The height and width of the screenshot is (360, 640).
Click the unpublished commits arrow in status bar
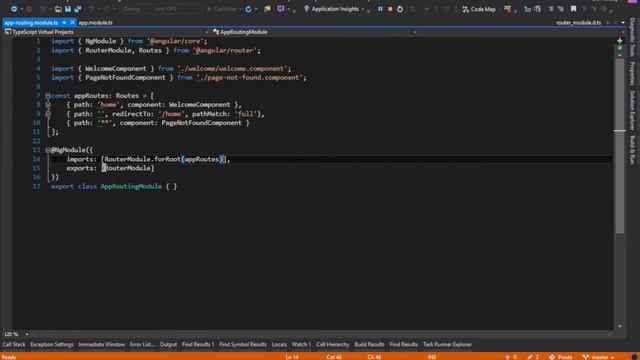[x=510, y=357]
